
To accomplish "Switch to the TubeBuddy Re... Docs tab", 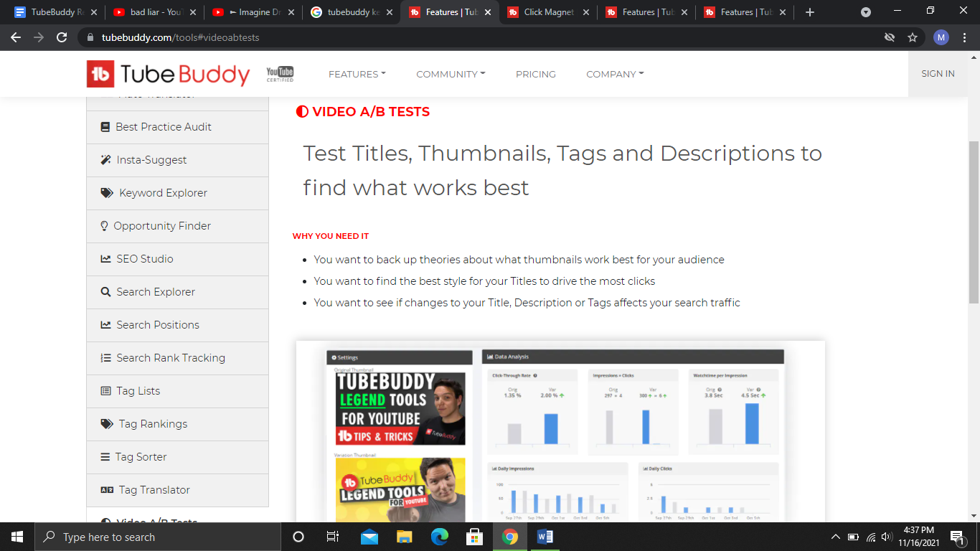I will (56, 12).
